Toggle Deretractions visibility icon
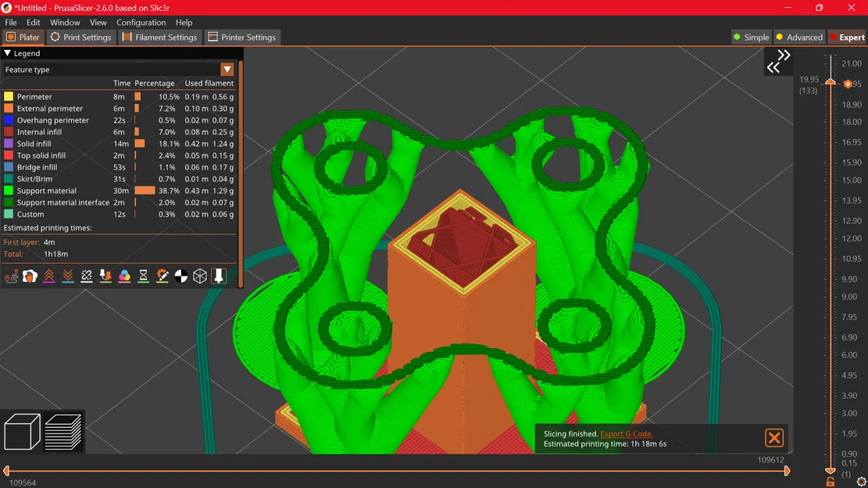The height and width of the screenshot is (488, 868). click(67, 276)
